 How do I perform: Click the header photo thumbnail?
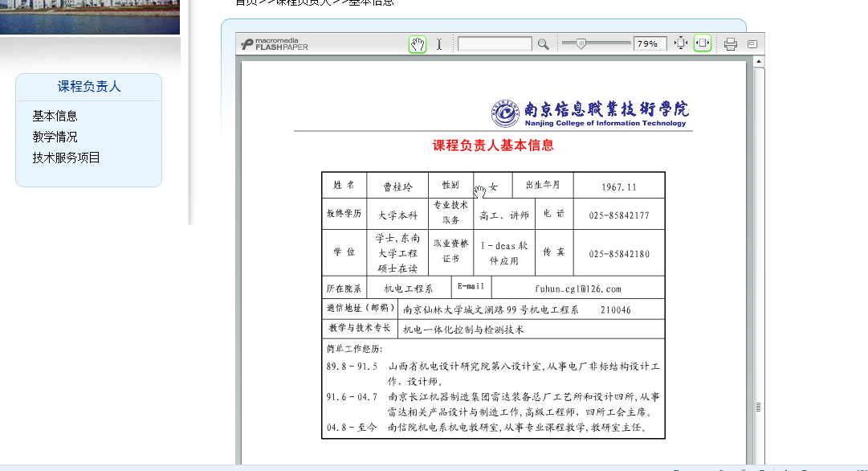click(x=90, y=17)
